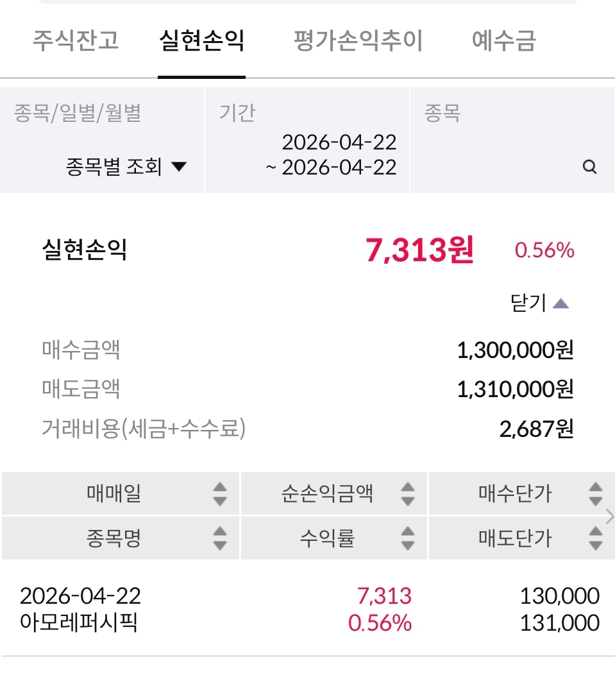Open the 종목별 조회 dropdown
This screenshot has height=700, width=615.
(126, 167)
